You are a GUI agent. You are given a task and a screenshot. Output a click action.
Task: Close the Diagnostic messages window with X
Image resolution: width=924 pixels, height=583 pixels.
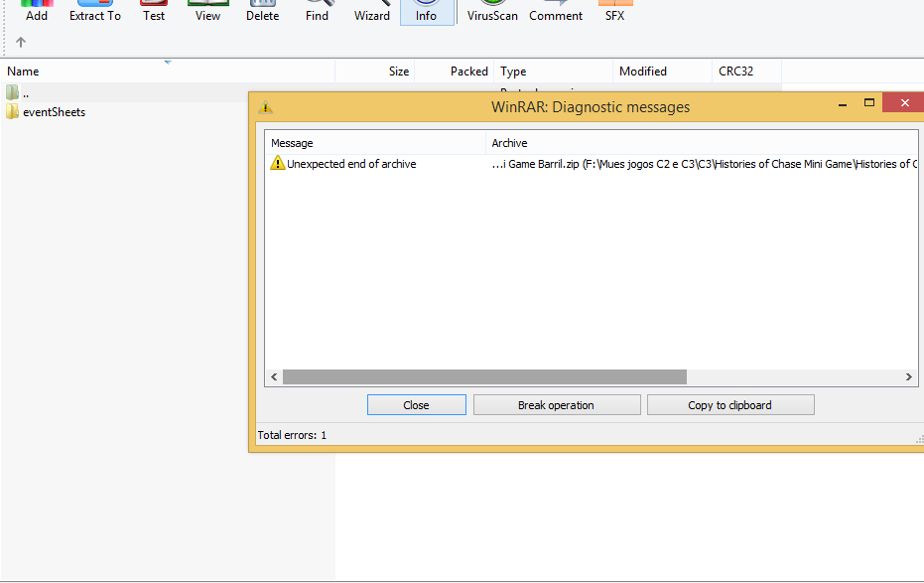(904, 102)
